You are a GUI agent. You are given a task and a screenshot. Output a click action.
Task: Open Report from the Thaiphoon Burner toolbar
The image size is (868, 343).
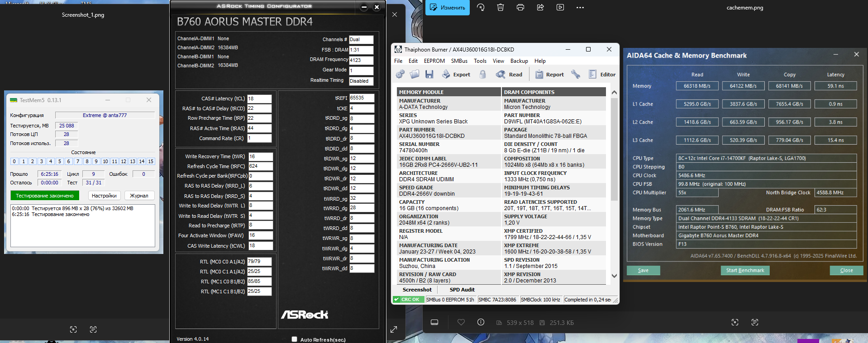pos(550,74)
